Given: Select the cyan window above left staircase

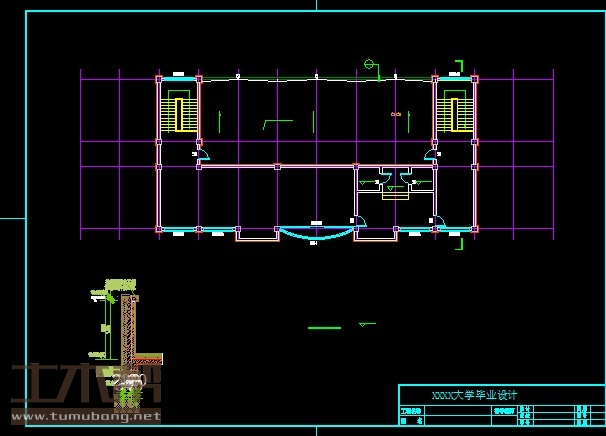Looking at the screenshot, I should (183, 76).
